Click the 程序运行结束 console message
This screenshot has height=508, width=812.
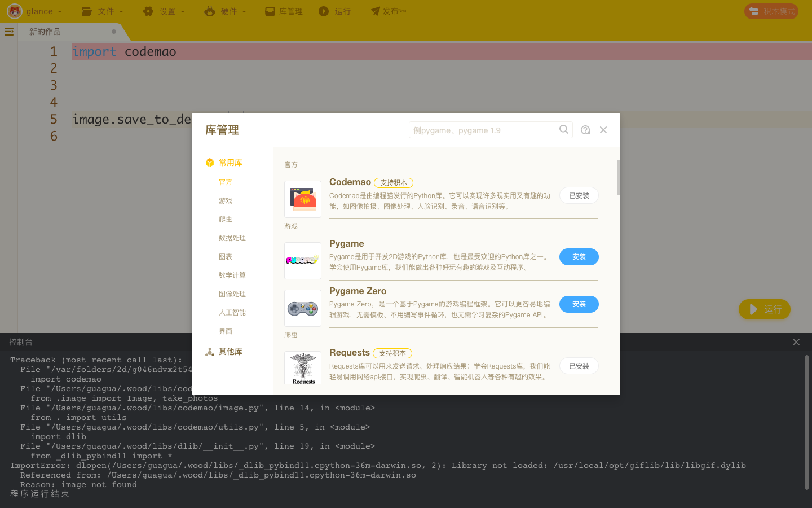tap(40, 494)
